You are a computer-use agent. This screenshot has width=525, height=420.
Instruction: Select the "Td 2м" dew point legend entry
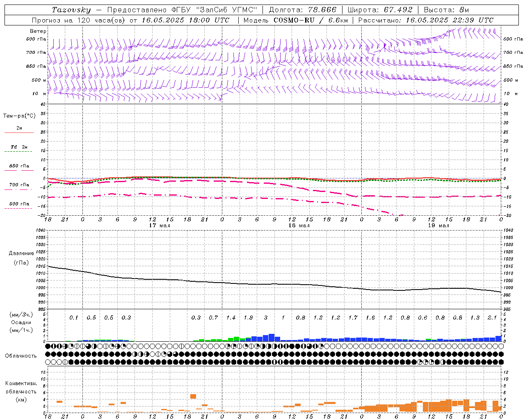click(19, 147)
